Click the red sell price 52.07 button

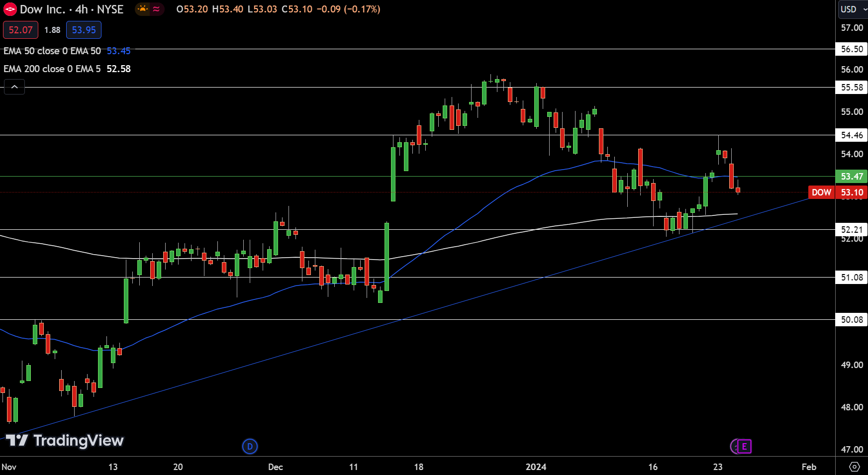coord(20,30)
